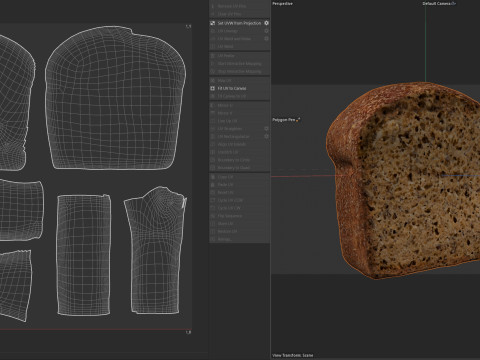The width and height of the screenshot is (480, 360).
Task: Click the Perspective viewport label
Action: coord(282,4)
